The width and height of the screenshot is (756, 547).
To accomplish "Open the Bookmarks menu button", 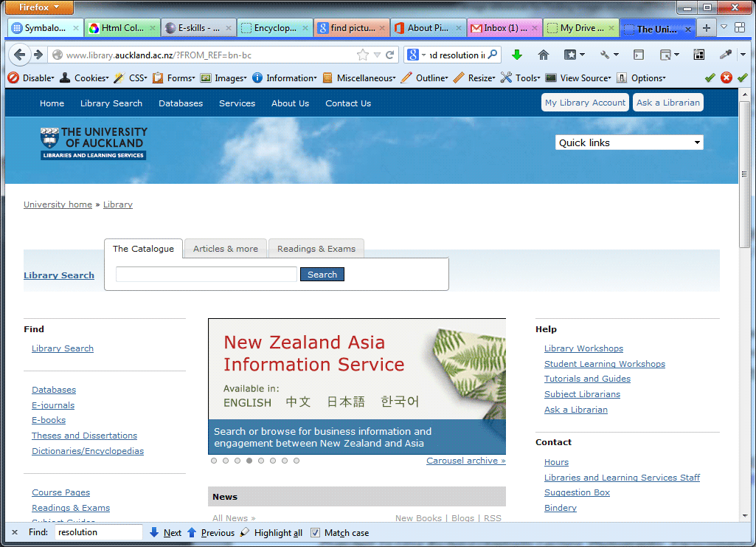I will pyautogui.click(x=575, y=55).
